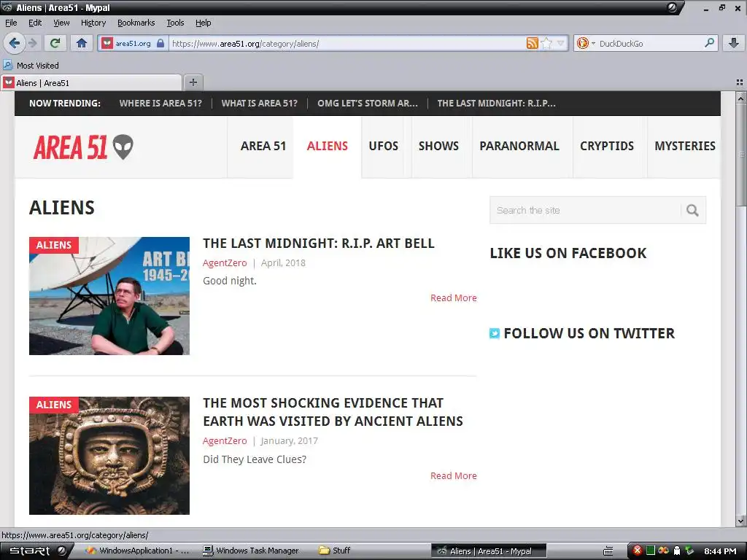
Task: Click Read More under Good night.
Action: pyautogui.click(x=454, y=297)
